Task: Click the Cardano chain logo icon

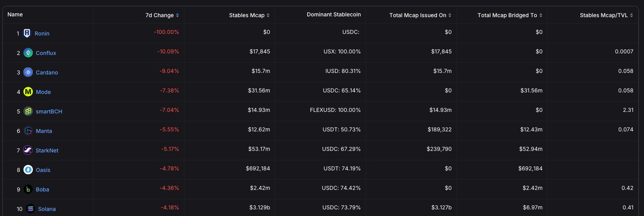Action: (28, 73)
